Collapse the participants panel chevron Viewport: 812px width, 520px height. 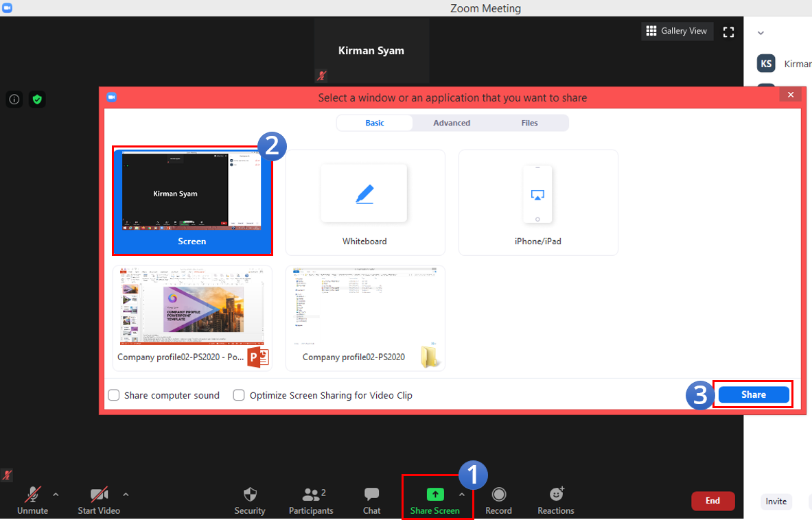761,33
